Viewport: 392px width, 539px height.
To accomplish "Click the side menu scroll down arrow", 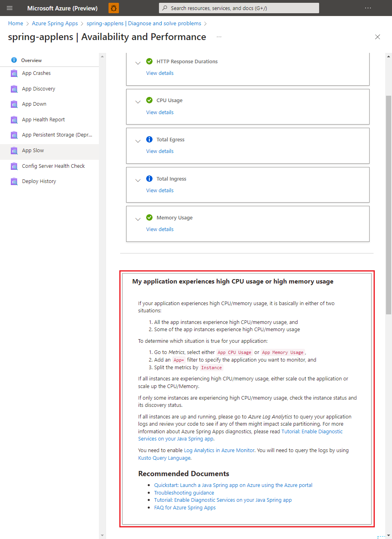I will coord(103,535).
